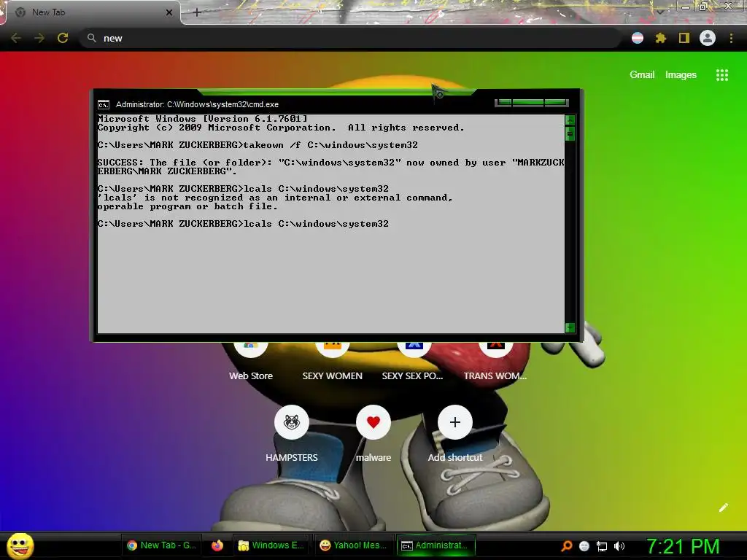This screenshot has height=560, width=747.
Task: Open the malware heart shortcut
Action: coord(373,434)
